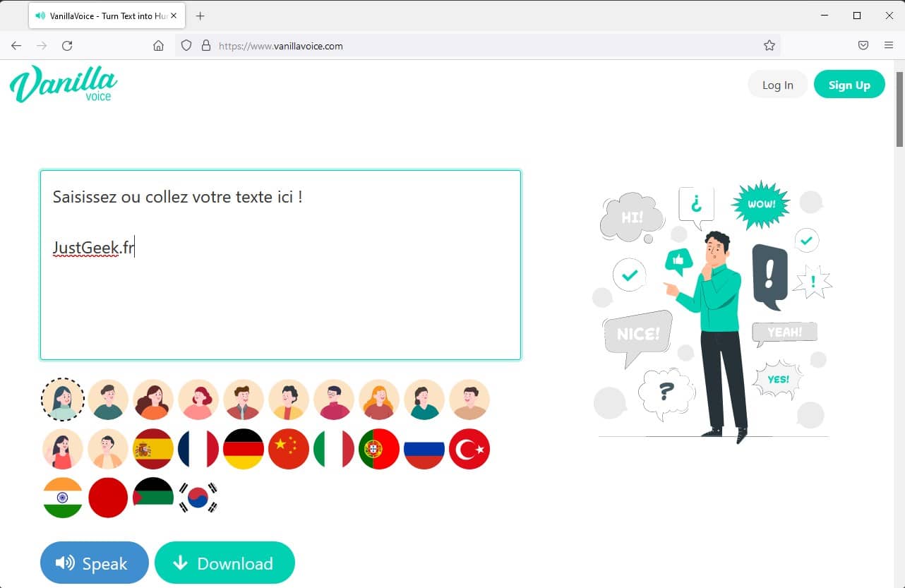Select the man with tie voice avatar
The width and height of the screenshot is (905, 588).
point(244,400)
